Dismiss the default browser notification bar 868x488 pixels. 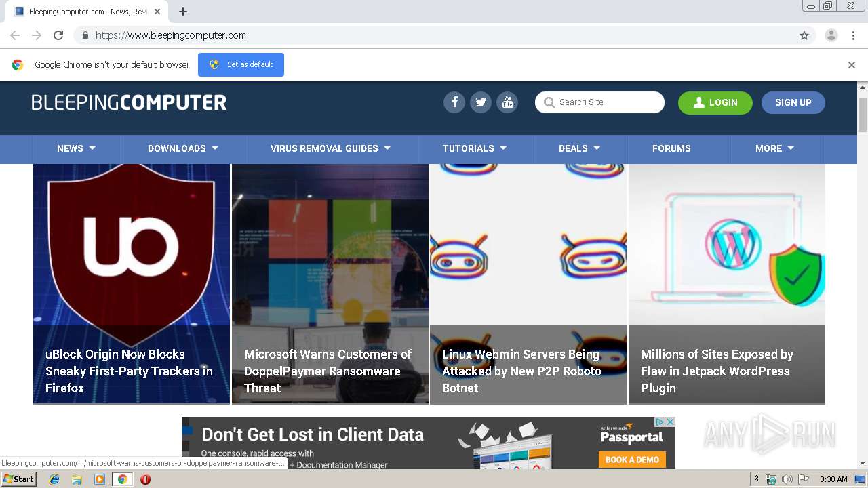coord(852,65)
